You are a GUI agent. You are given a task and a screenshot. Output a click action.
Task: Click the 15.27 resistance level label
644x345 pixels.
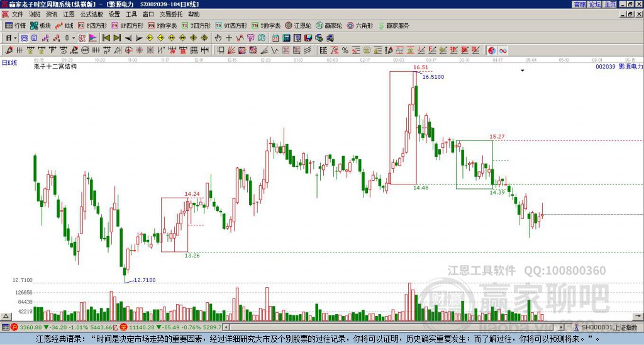[x=497, y=137]
